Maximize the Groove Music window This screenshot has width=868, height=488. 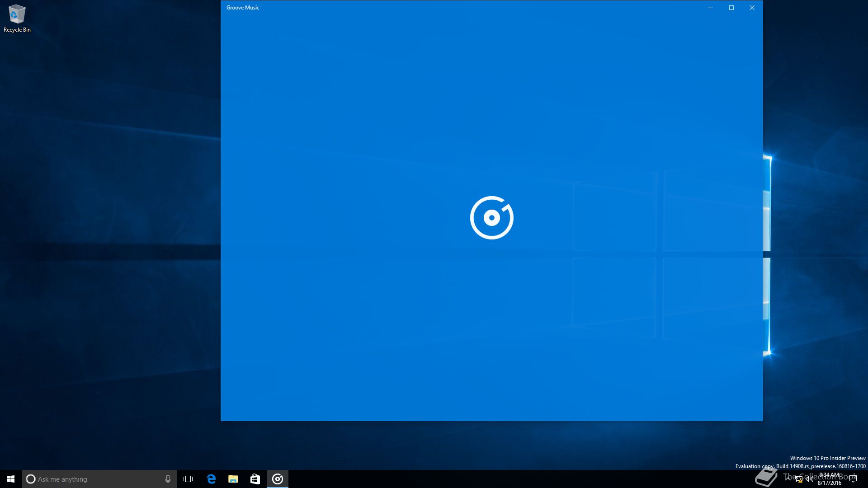[731, 8]
